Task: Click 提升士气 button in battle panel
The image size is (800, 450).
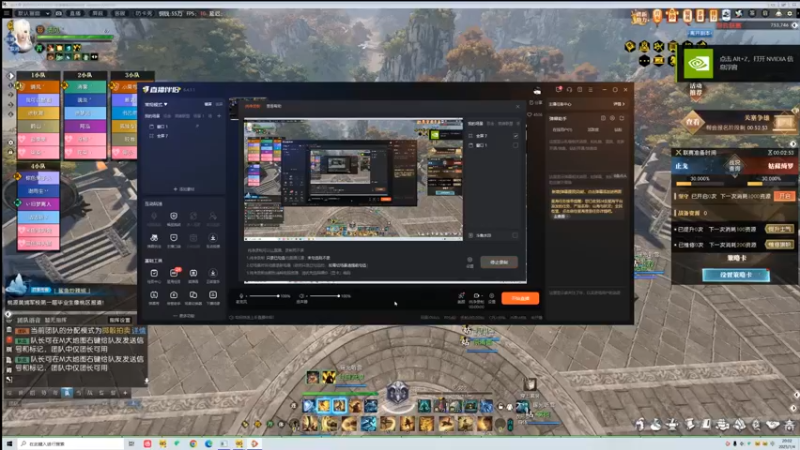Action: (780, 229)
